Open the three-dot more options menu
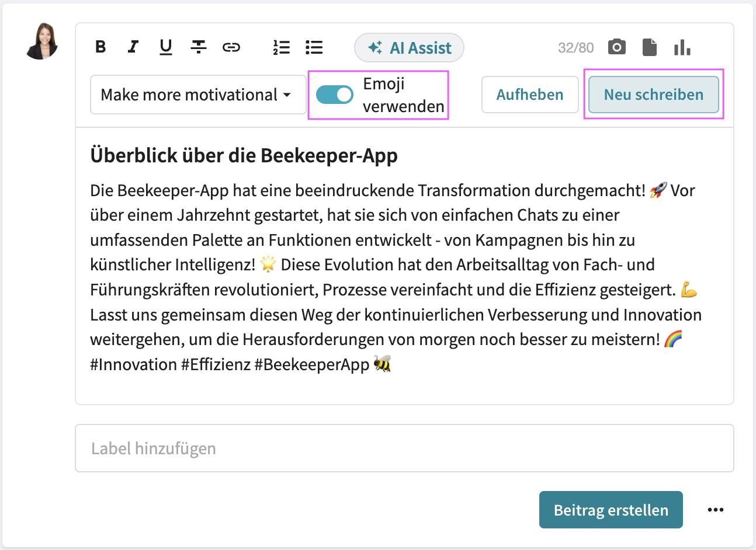Screen dimensions: 756x550 click(715, 509)
